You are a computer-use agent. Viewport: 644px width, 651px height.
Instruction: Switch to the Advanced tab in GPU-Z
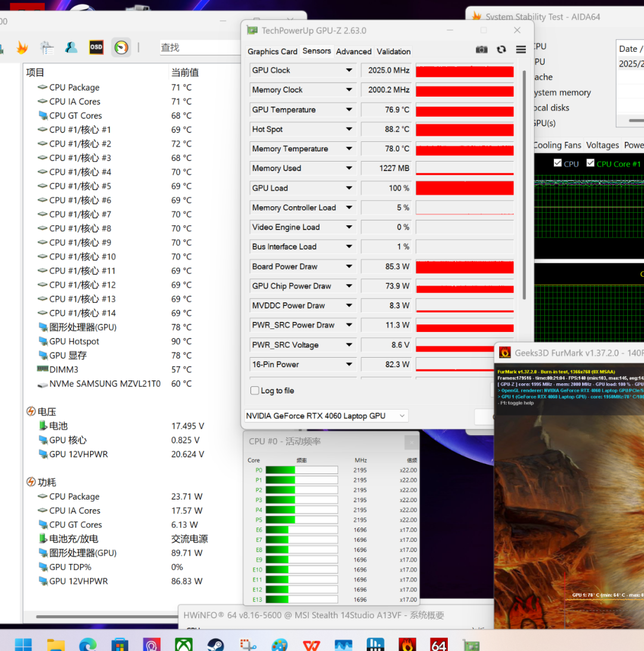pos(354,51)
